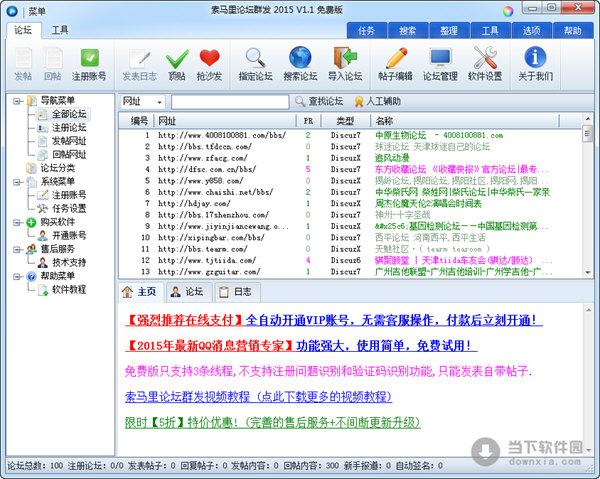Select 任务设置 in the sidebar tree
This screenshot has height=479, width=600.
[x=69, y=208]
